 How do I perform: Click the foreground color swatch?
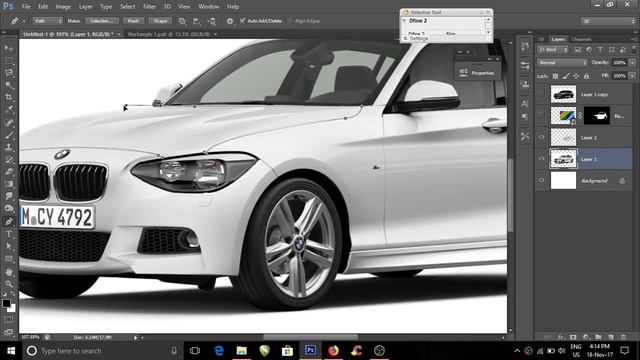tap(6, 303)
